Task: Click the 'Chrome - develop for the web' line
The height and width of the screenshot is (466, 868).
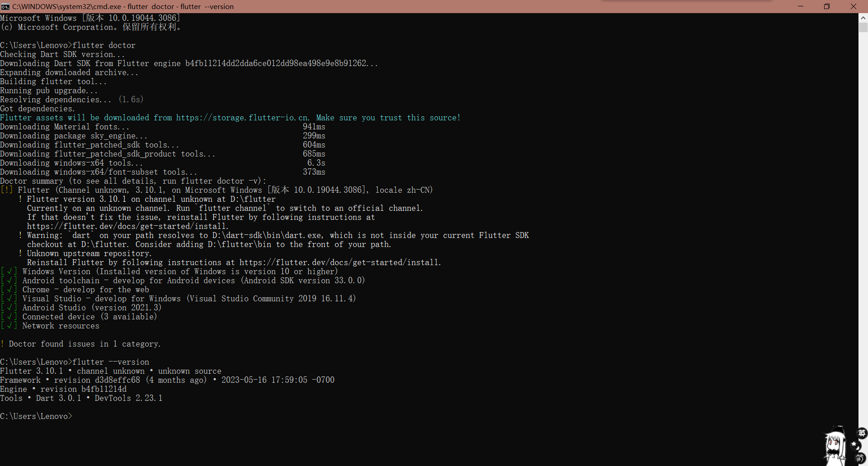Action: tap(75, 290)
